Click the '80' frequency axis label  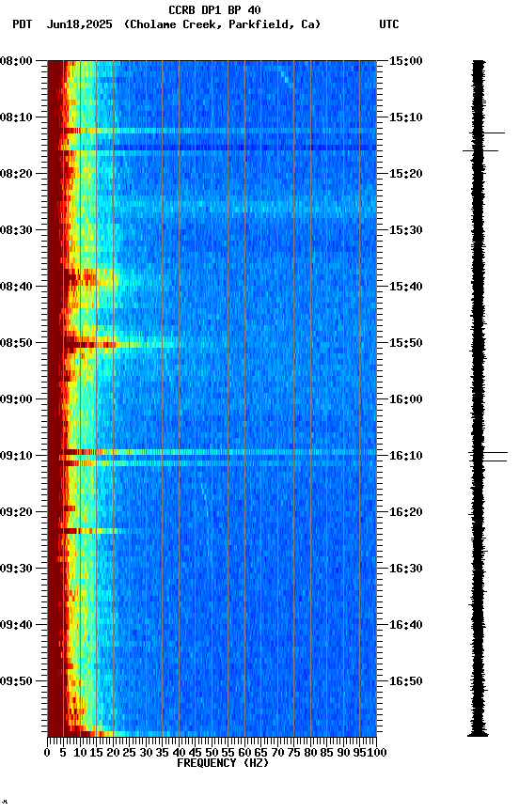pos(310,753)
